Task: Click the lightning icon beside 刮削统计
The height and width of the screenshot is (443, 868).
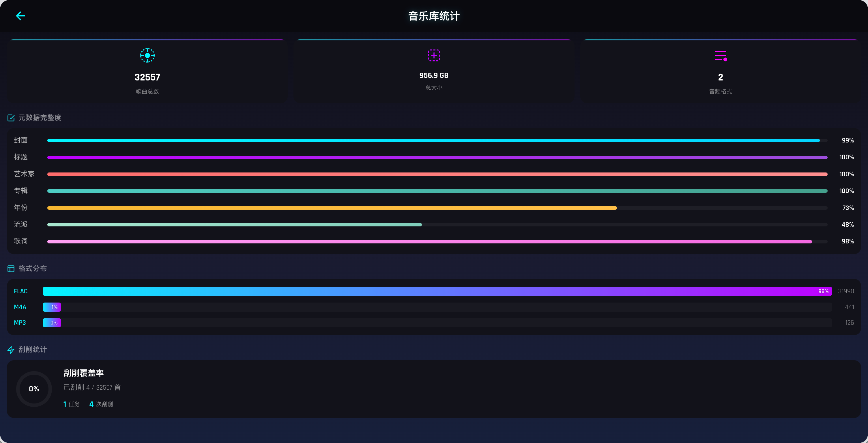Action: click(x=11, y=350)
